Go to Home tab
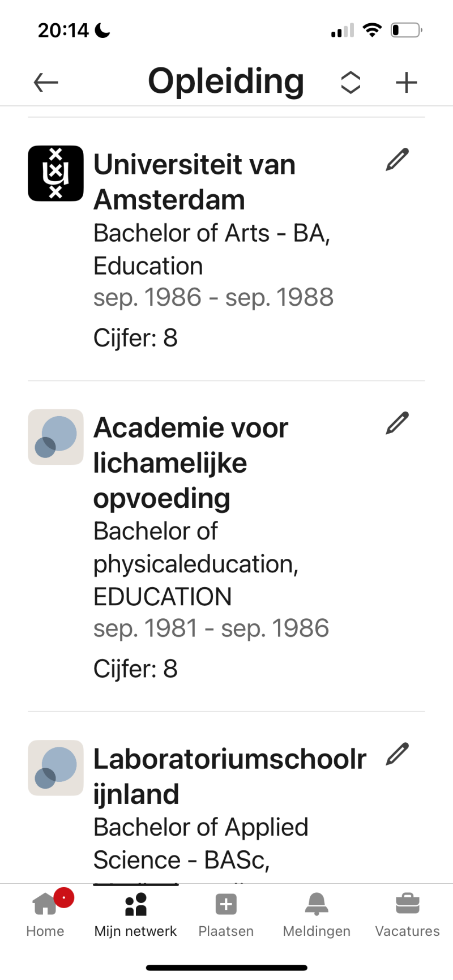 [x=45, y=914]
